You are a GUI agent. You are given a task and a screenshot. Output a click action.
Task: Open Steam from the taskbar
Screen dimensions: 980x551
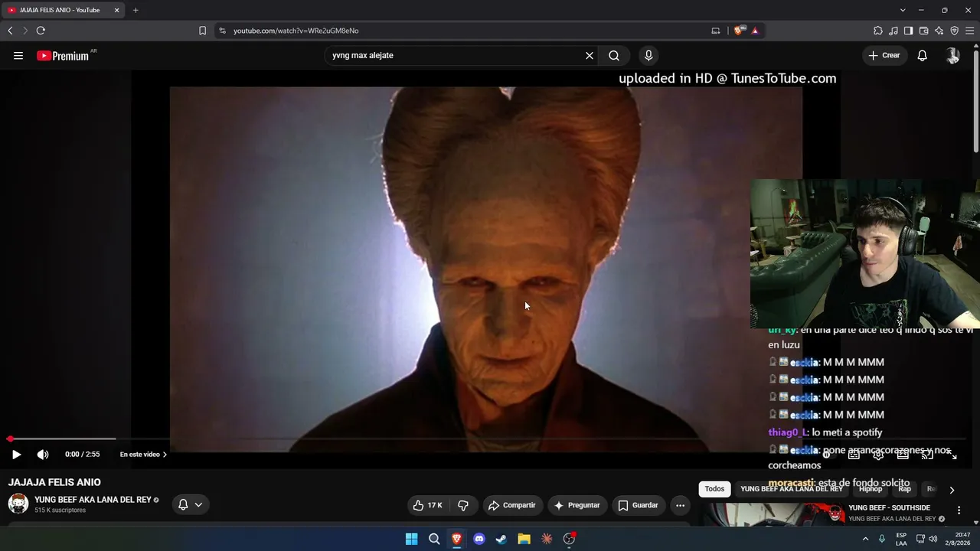pyautogui.click(x=501, y=539)
